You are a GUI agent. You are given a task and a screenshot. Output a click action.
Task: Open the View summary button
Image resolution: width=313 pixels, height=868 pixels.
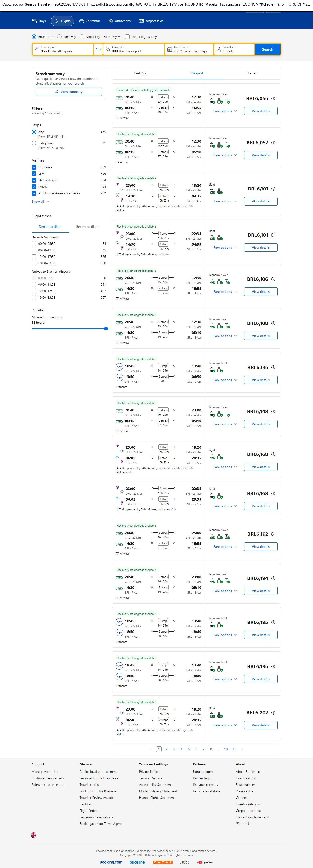pyautogui.click(x=69, y=92)
